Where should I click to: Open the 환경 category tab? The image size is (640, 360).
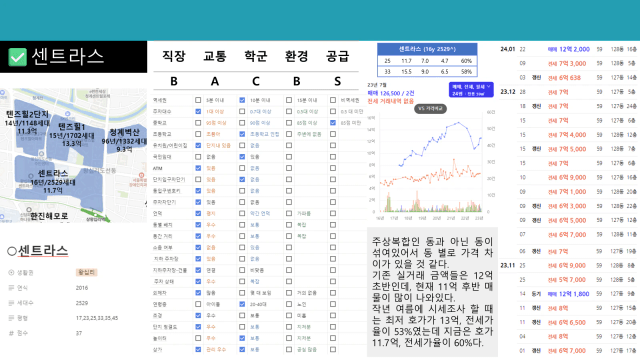[296, 56]
